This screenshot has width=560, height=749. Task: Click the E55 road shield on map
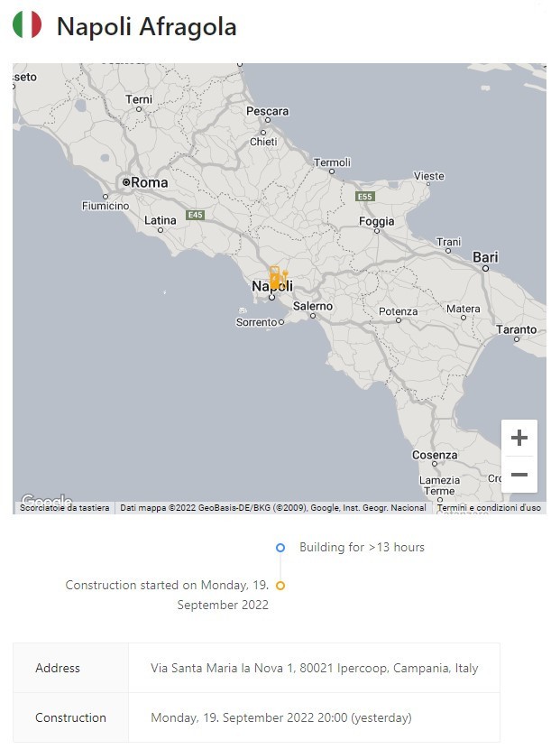(365, 197)
